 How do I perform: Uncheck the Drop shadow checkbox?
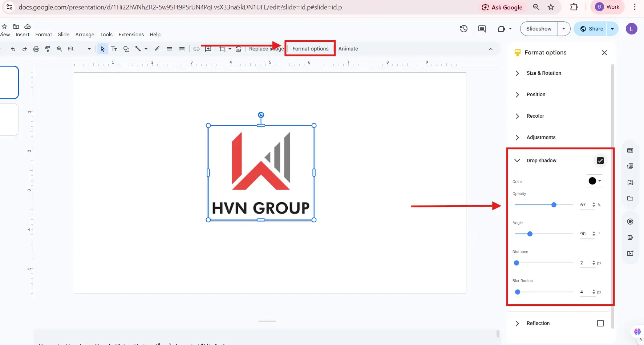click(x=600, y=161)
